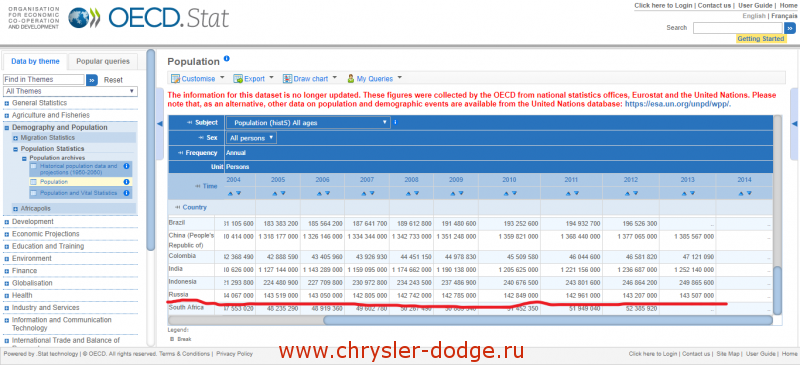The image size is (800, 365).
Task: Expand Development theme
Action: [7, 222]
